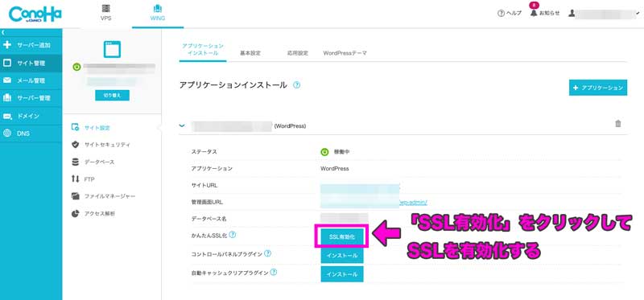
Task: Click インストール for 自動キャッシュクリアプラグイン
Action: [342, 274]
